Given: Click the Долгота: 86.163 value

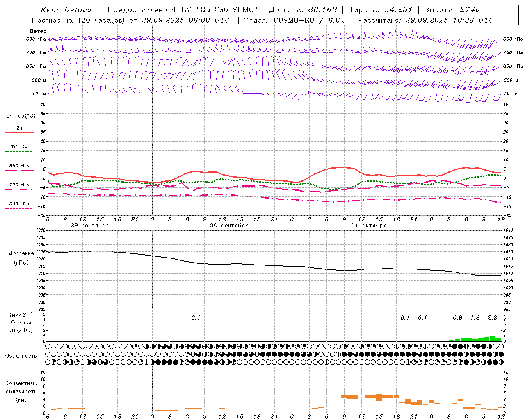Looking at the screenshot, I should click(303, 10).
